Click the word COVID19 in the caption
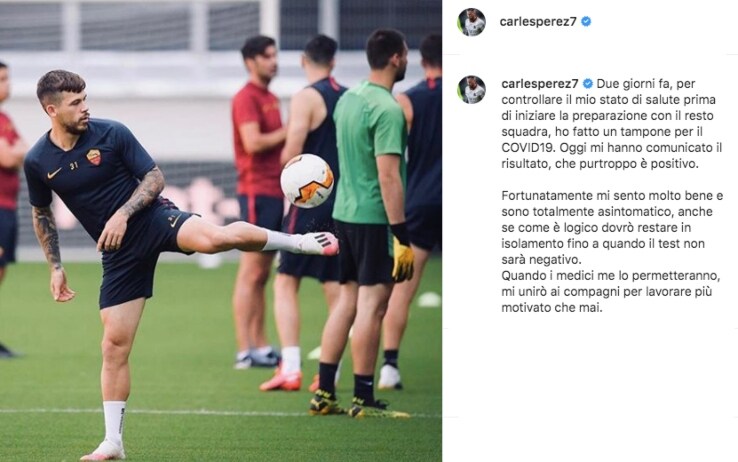The width and height of the screenshot is (738, 462). coord(528,148)
